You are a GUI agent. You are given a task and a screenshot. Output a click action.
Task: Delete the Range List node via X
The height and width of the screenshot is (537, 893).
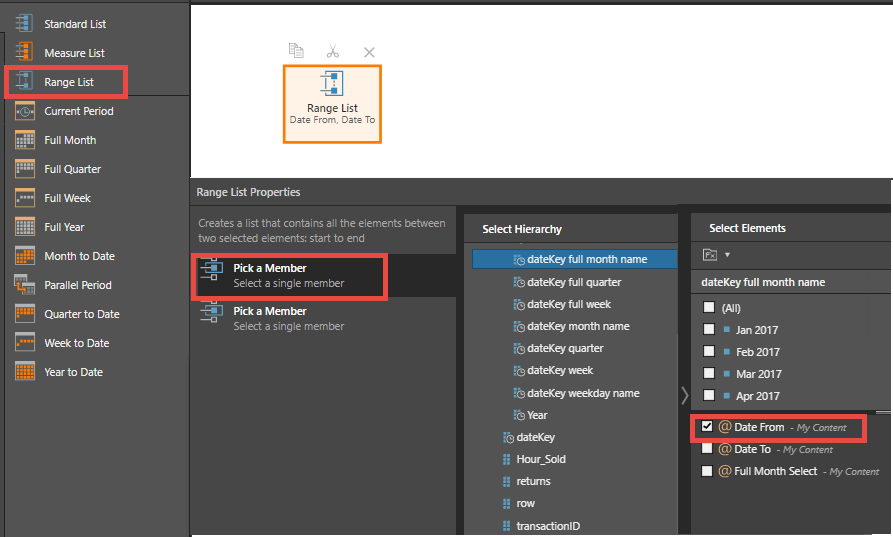tap(369, 52)
